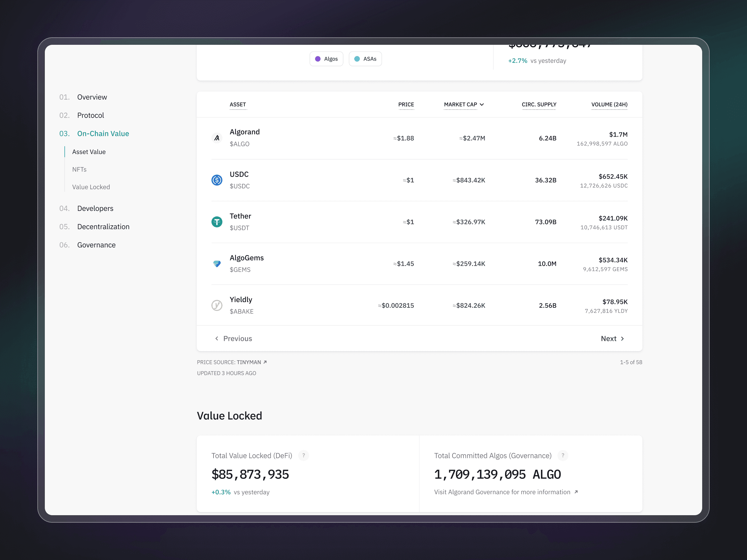Click the Algorand asset logo icon

point(217,138)
